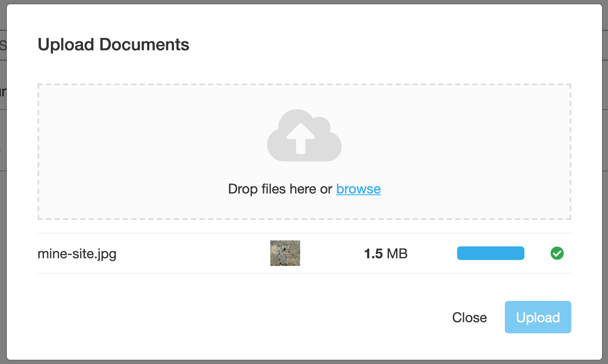The image size is (608, 364).
Task: Click the mine-site.jpg image thumbnail
Action: (285, 253)
